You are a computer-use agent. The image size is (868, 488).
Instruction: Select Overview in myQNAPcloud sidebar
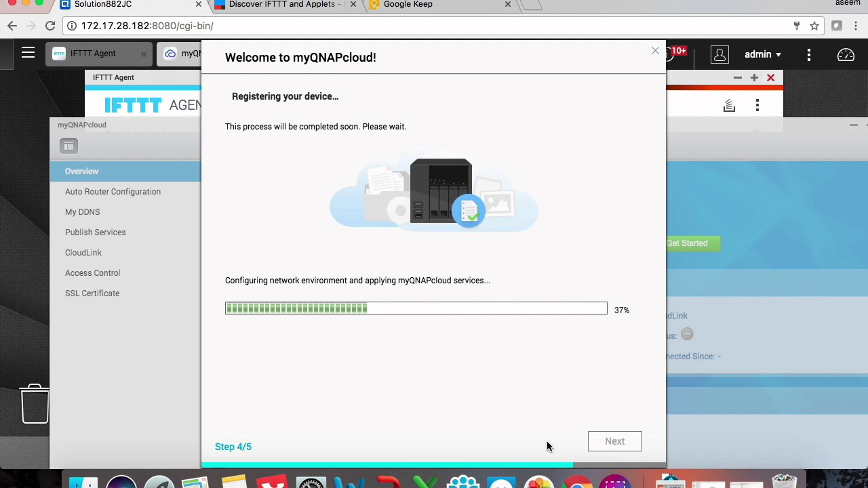pyautogui.click(x=125, y=171)
